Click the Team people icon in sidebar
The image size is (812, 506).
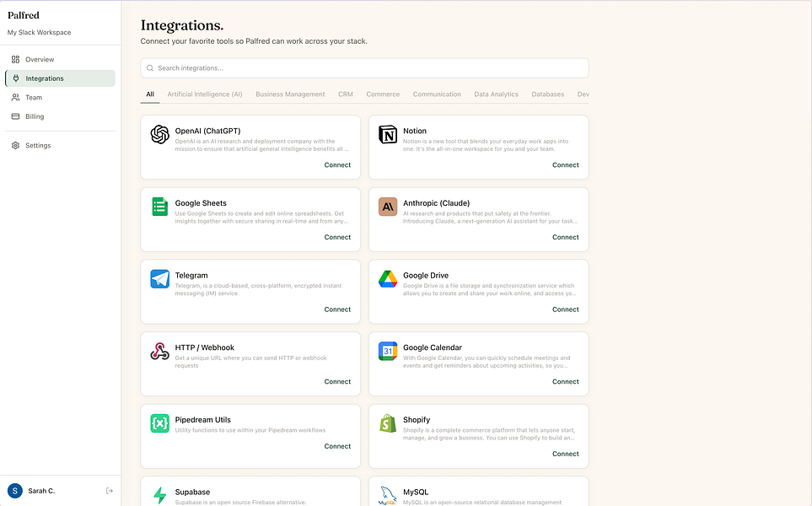click(15, 97)
